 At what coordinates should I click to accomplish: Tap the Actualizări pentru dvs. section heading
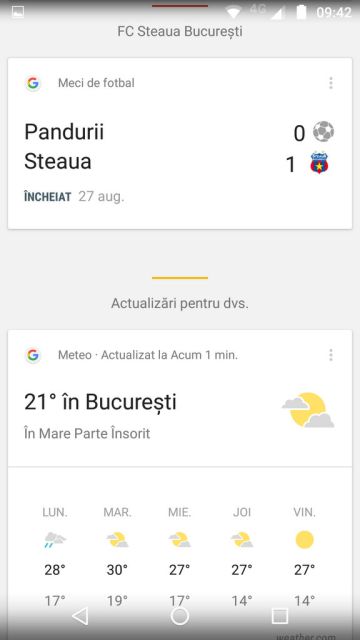click(180, 303)
